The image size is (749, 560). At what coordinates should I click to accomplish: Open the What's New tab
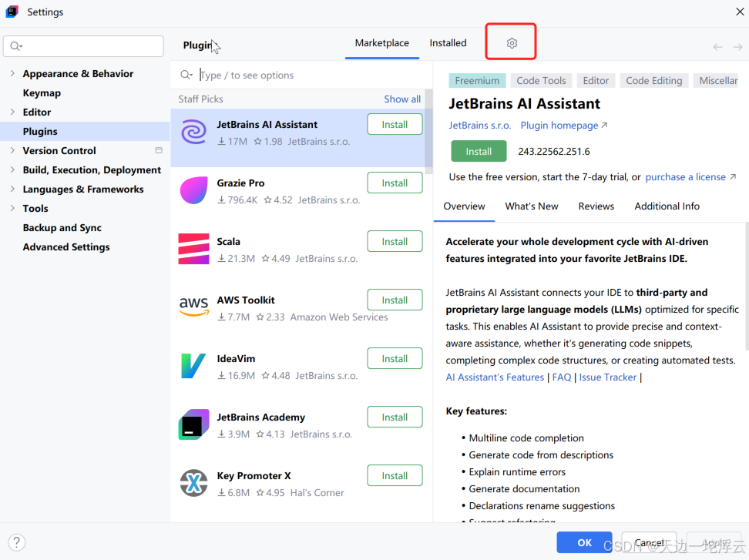(x=531, y=206)
